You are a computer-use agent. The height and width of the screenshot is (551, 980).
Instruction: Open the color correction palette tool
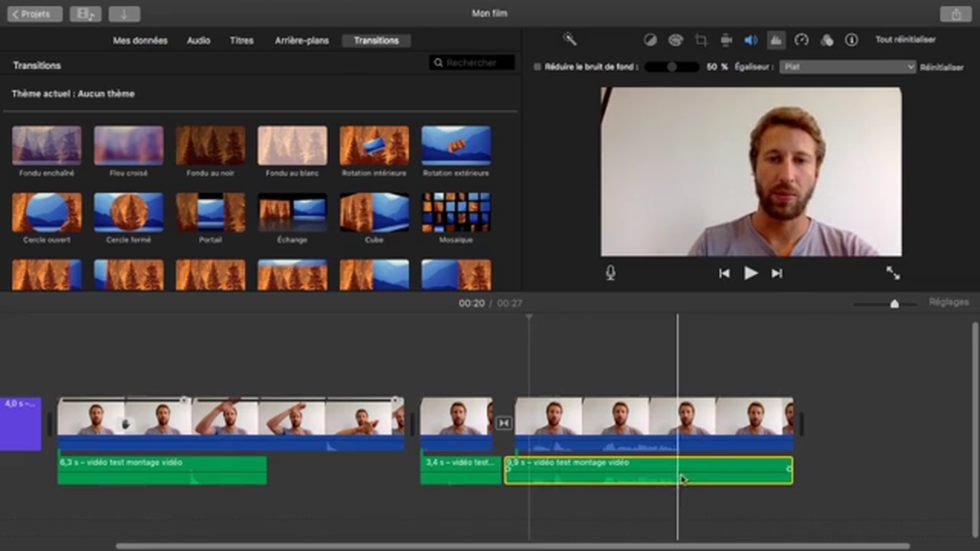(675, 40)
